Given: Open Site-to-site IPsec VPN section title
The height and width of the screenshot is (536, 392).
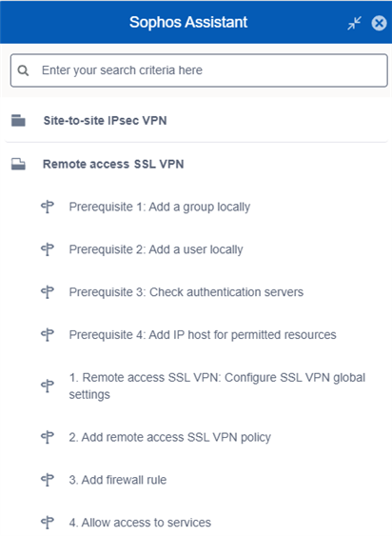Looking at the screenshot, I should tap(105, 120).
